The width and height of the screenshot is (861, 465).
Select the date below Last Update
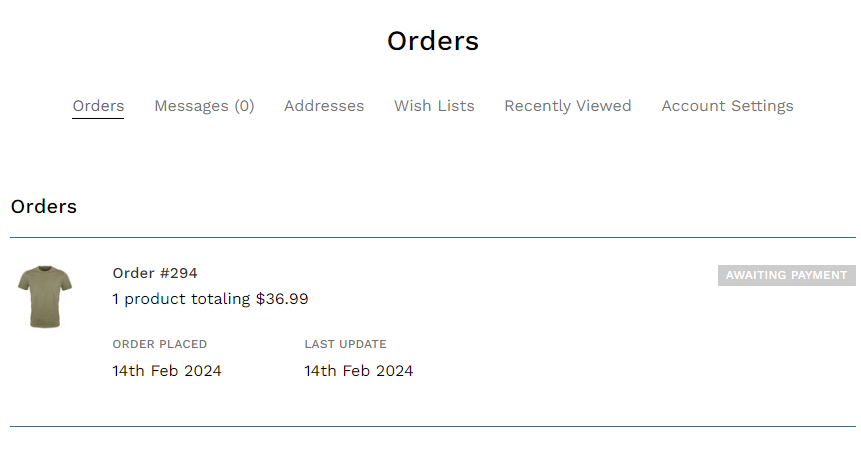coord(358,371)
